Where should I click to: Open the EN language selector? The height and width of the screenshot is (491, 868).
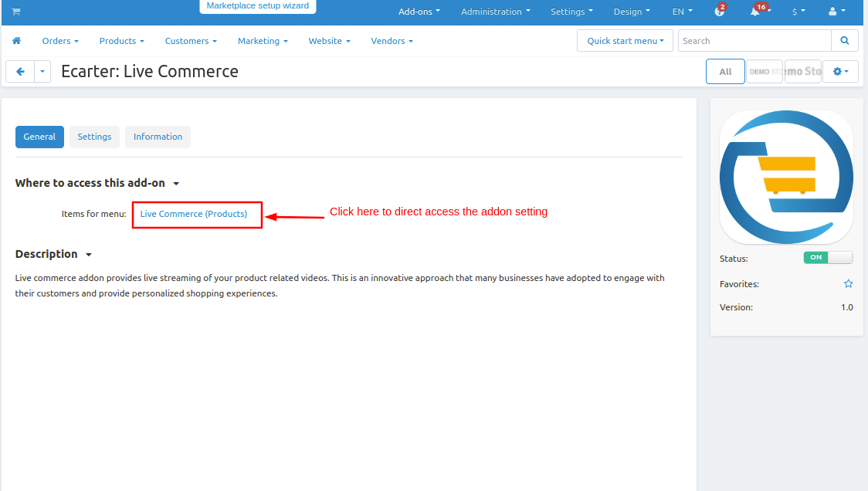(x=682, y=12)
